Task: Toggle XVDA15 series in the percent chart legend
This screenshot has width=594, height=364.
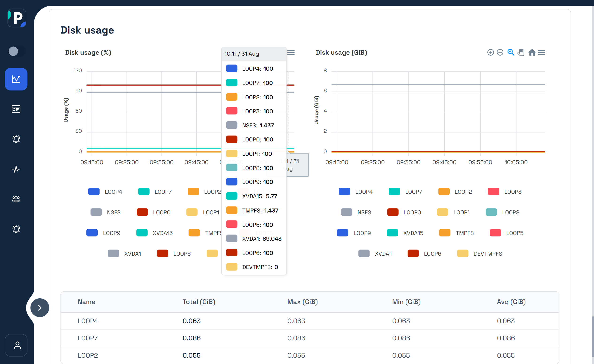Action: tap(154, 233)
